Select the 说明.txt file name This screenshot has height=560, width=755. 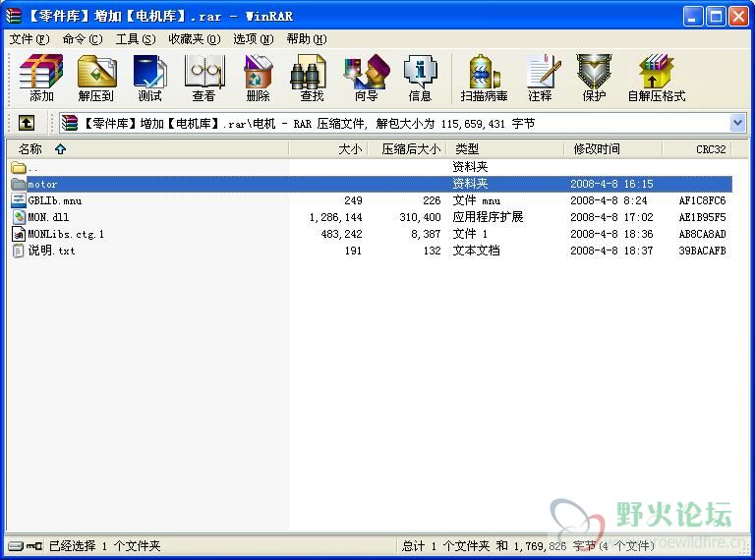51,251
